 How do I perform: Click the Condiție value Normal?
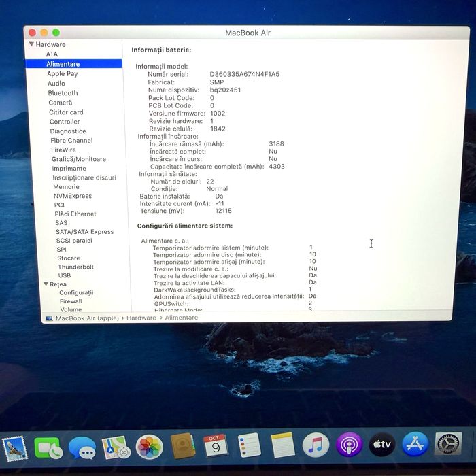[217, 189]
